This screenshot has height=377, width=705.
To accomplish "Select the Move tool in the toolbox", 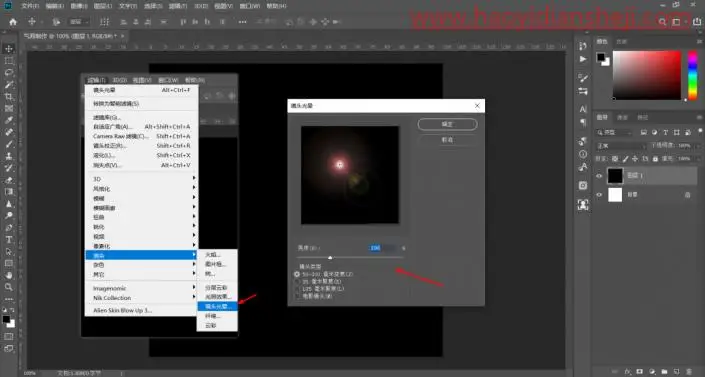I will click(x=9, y=49).
